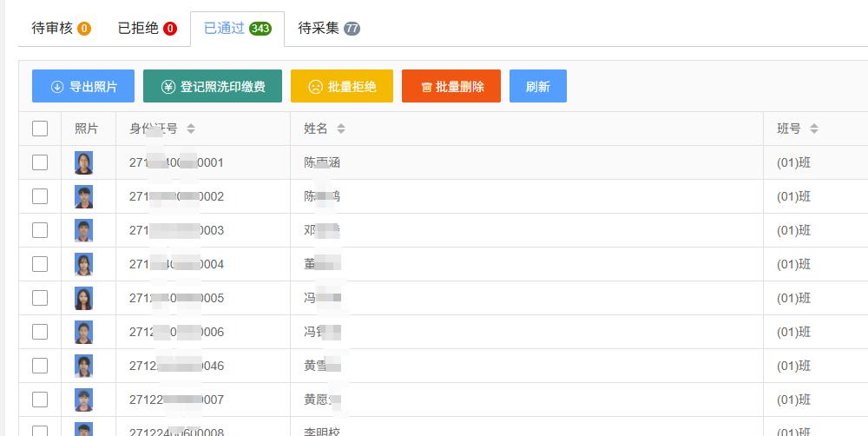Click the 343 badge on 已通过 tab

tap(260, 29)
